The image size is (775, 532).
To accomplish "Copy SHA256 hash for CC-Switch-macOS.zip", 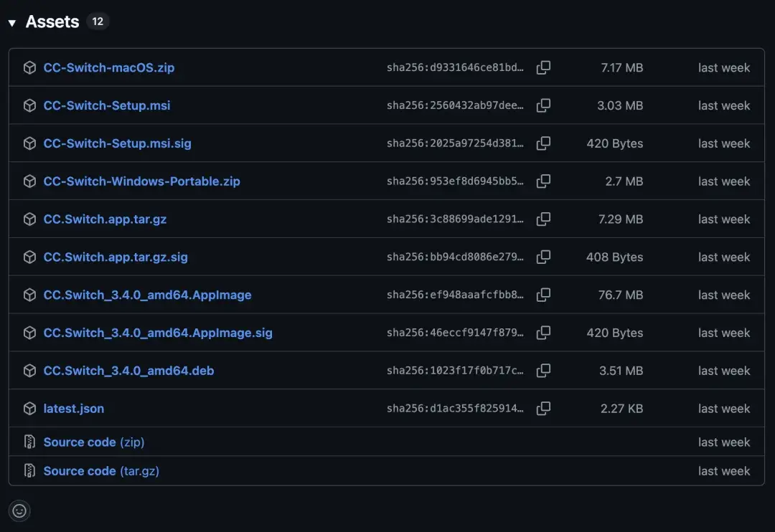I will (544, 67).
